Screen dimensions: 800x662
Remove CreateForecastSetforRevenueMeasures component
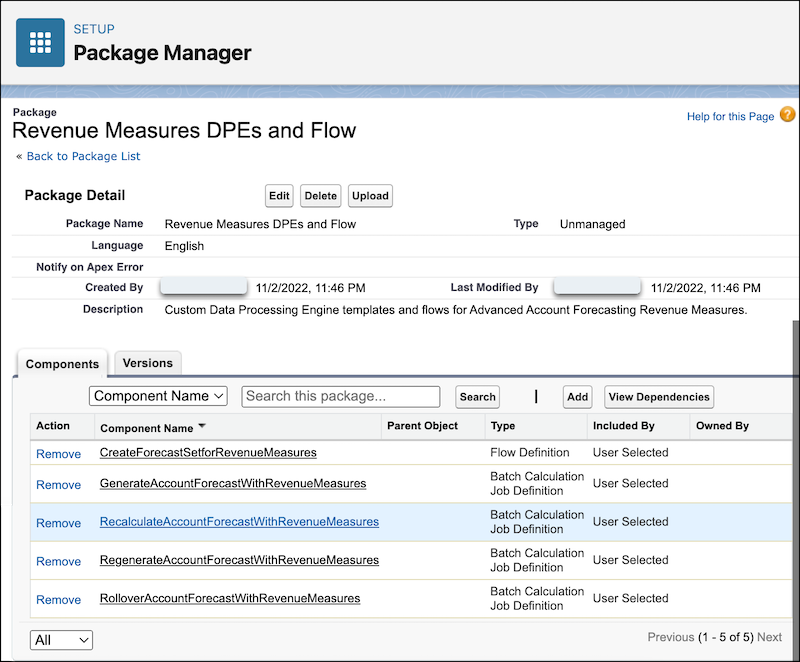tap(59, 454)
